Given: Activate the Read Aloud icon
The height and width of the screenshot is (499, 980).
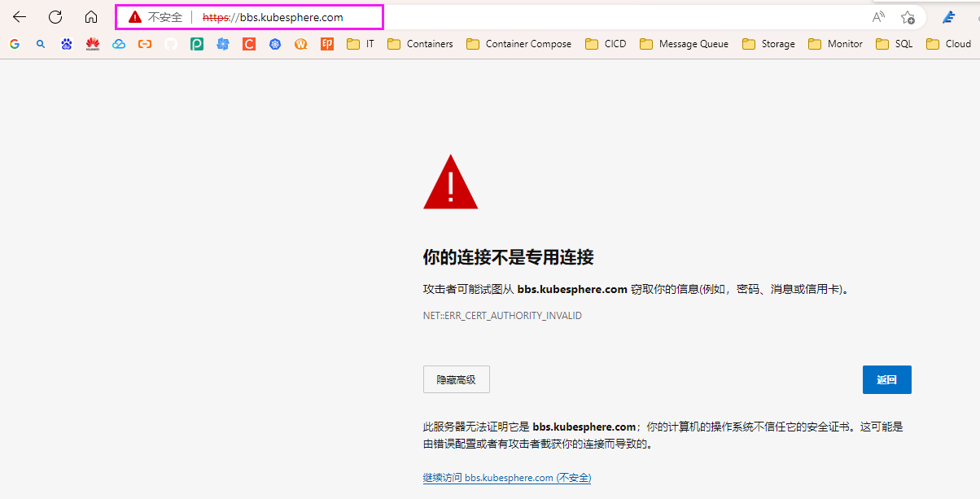Looking at the screenshot, I should pyautogui.click(x=878, y=17).
